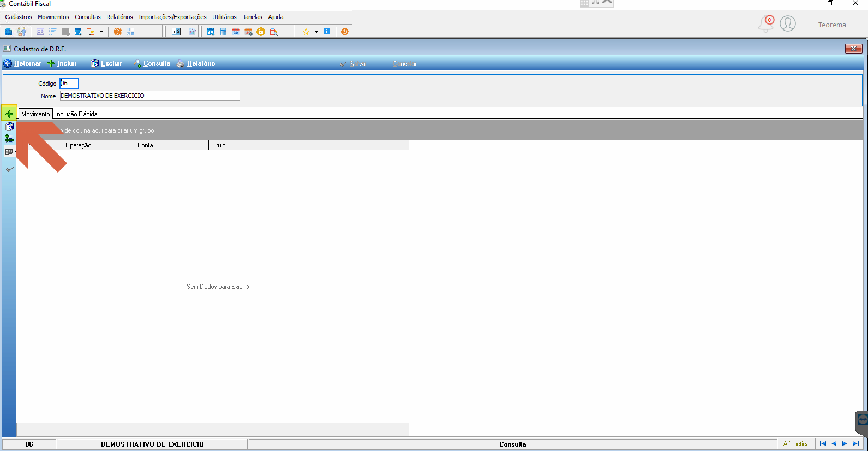
Task: Click the document with dollar sign icon
Action: (x=176, y=32)
